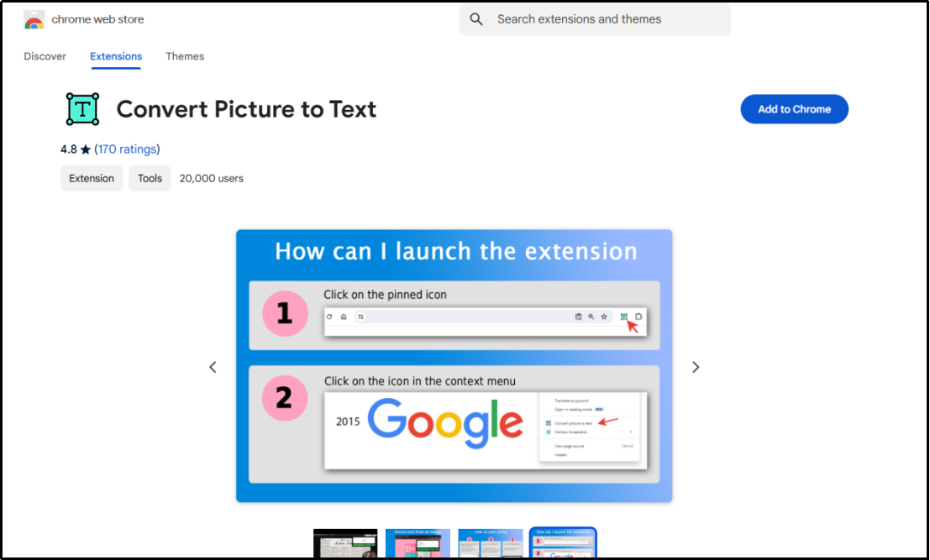Open the Discover tab
Viewport: 930px width, 560px height.
45,56
